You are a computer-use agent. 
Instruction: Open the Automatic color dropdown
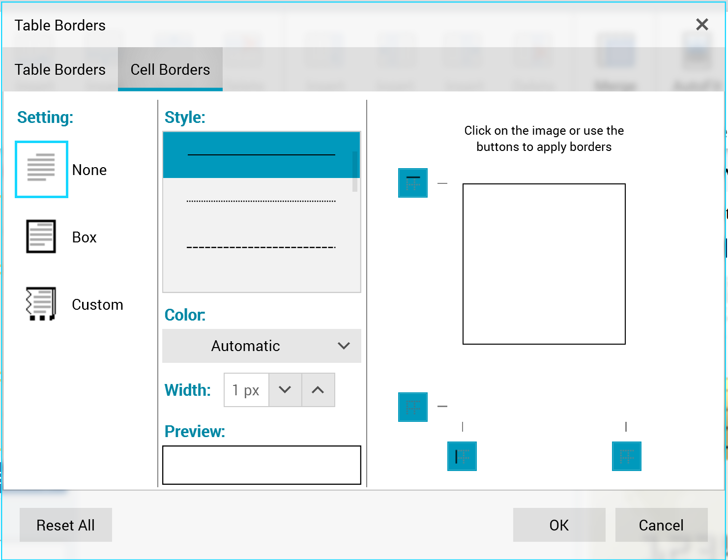[x=262, y=346]
